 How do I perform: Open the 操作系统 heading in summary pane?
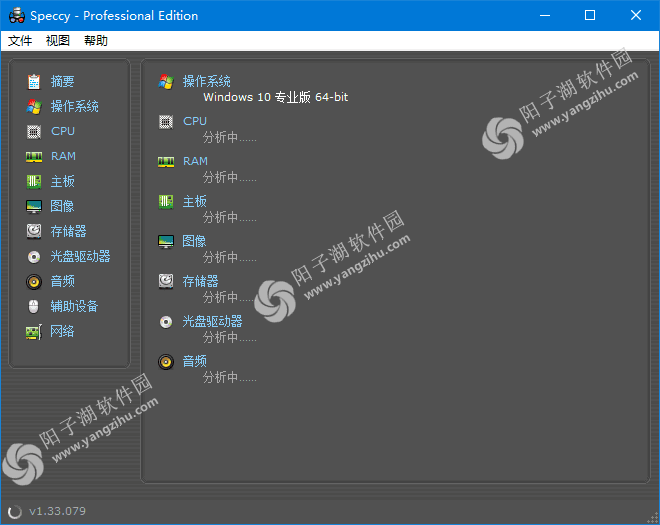pyautogui.click(x=207, y=81)
